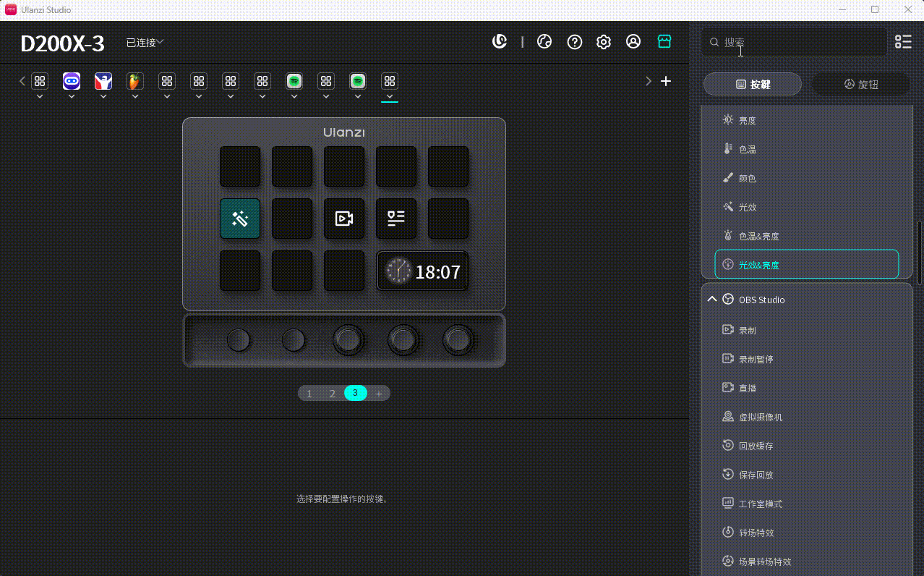Open the Ulanzi Studio settings gear
This screenshot has height=576, width=924.
(x=604, y=42)
